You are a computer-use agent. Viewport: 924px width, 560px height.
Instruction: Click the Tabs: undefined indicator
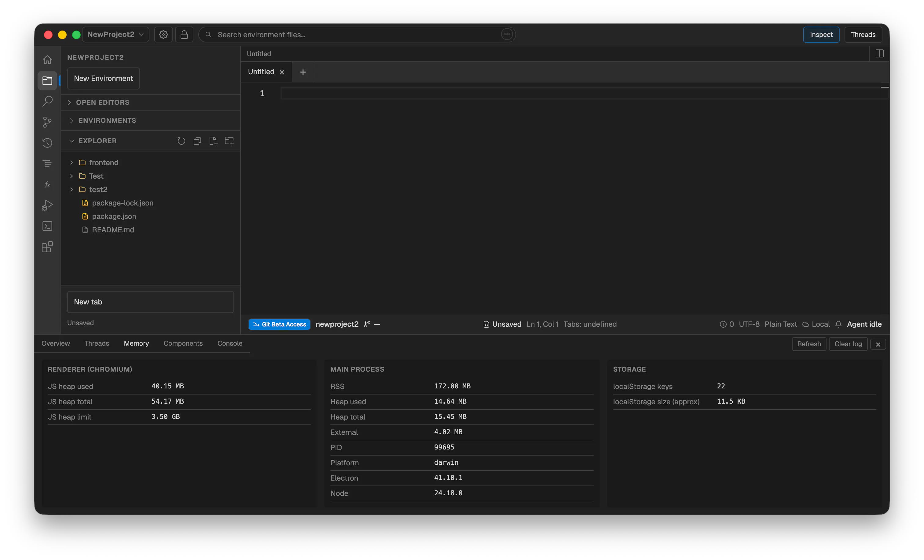590,324
